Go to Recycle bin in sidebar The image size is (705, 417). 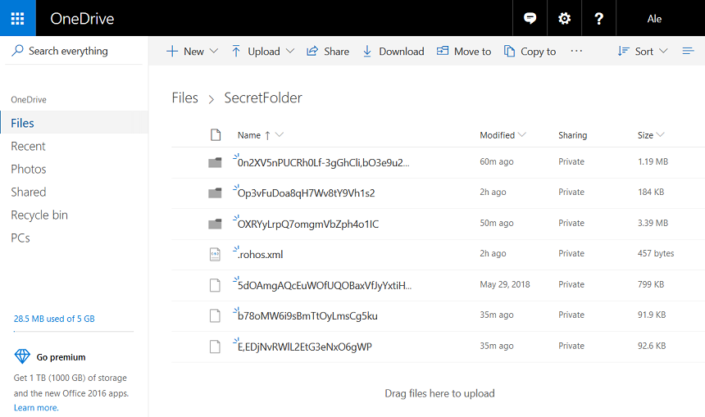tap(39, 215)
